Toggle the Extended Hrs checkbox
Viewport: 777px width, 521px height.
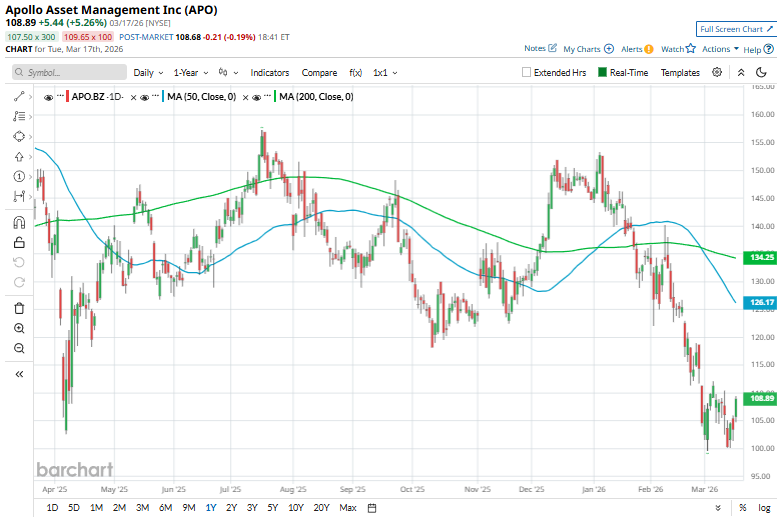click(526, 72)
